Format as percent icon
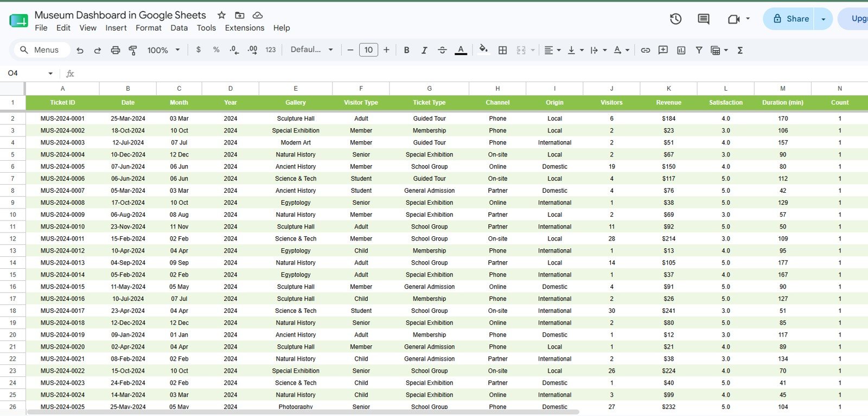This screenshot has width=868, height=416. tap(216, 49)
